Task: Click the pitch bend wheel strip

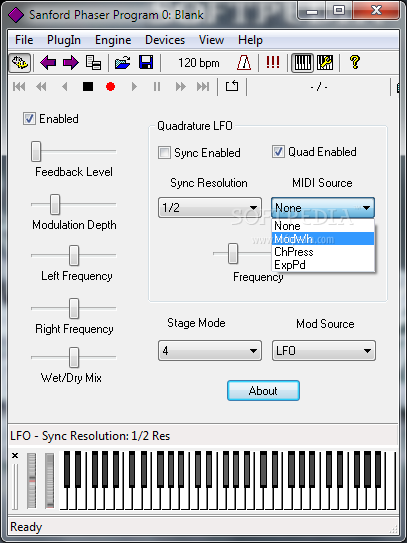Action: click(32, 481)
